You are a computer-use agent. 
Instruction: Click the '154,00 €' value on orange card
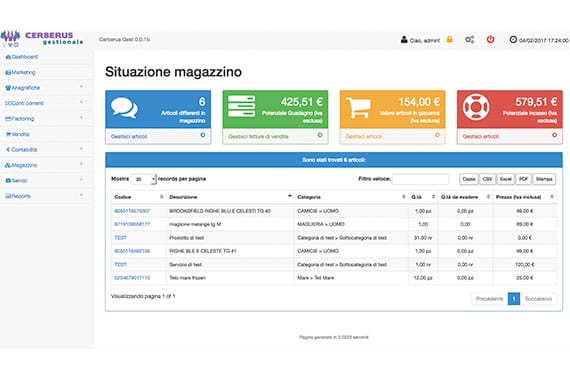[420, 102]
